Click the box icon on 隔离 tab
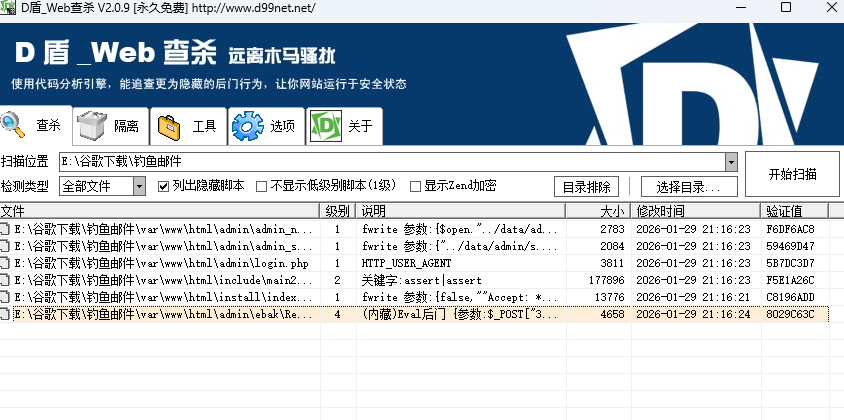 93,126
